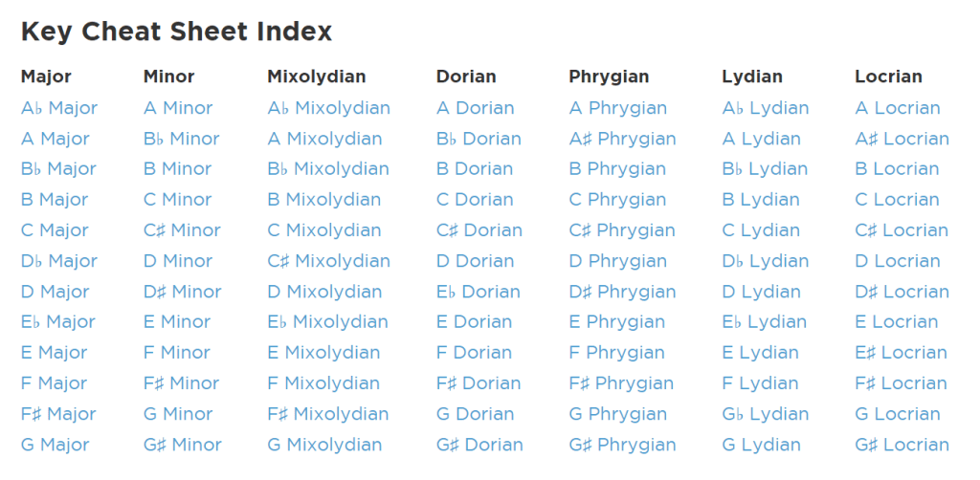Go to the D♯ Minor page
Screen dimensions: 980x480
click(182, 292)
